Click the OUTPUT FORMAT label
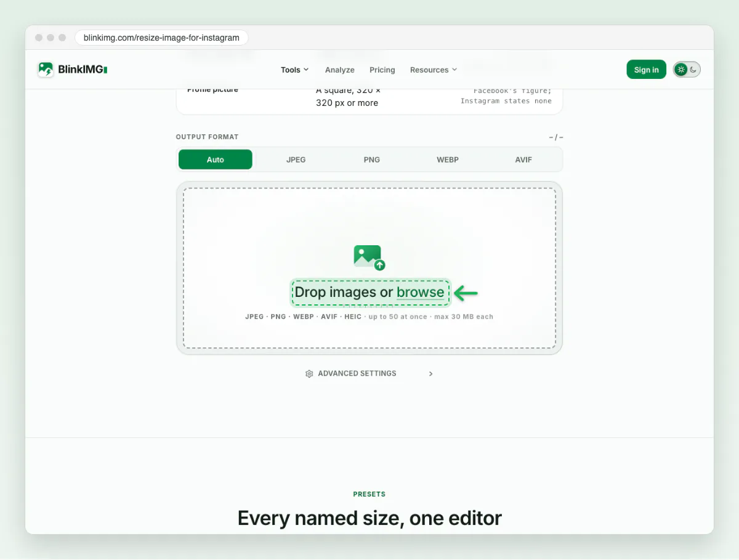Image resolution: width=739 pixels, height=560 pixels. [x=207, y=137]
